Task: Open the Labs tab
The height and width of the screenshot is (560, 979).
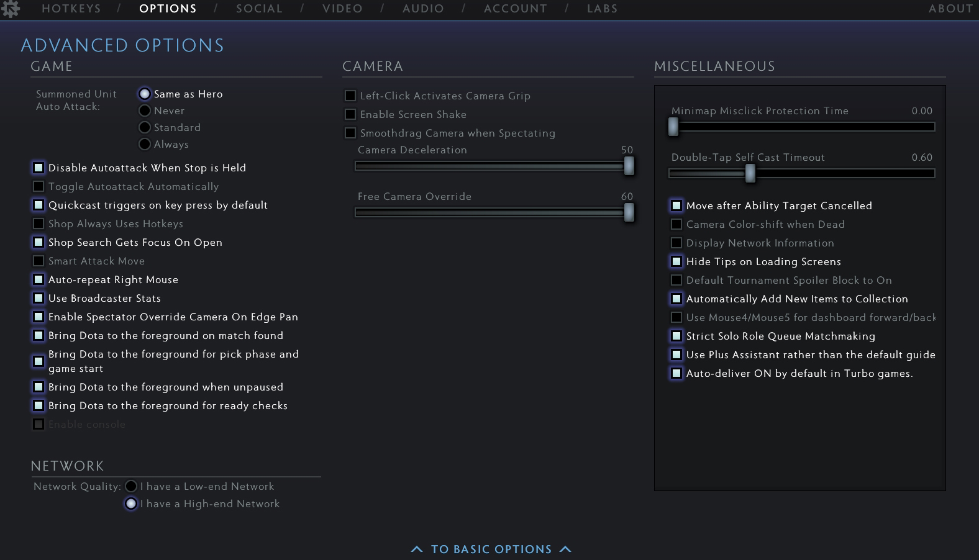Action: pyautogui.click(x=603, y=9)
